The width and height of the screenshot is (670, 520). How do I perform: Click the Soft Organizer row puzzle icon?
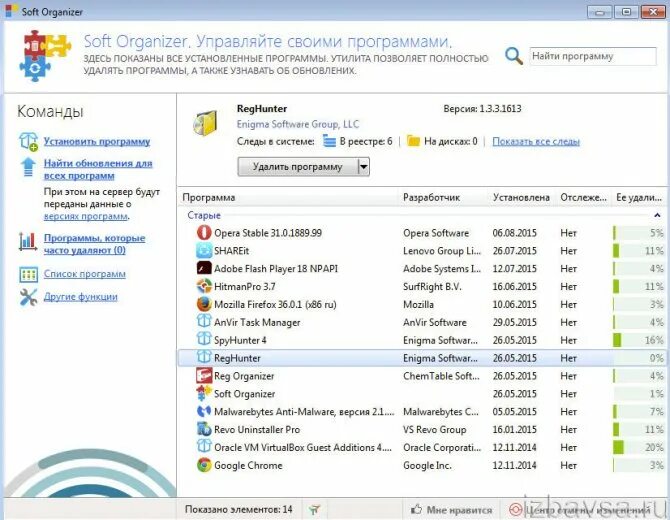pos(204,393)
